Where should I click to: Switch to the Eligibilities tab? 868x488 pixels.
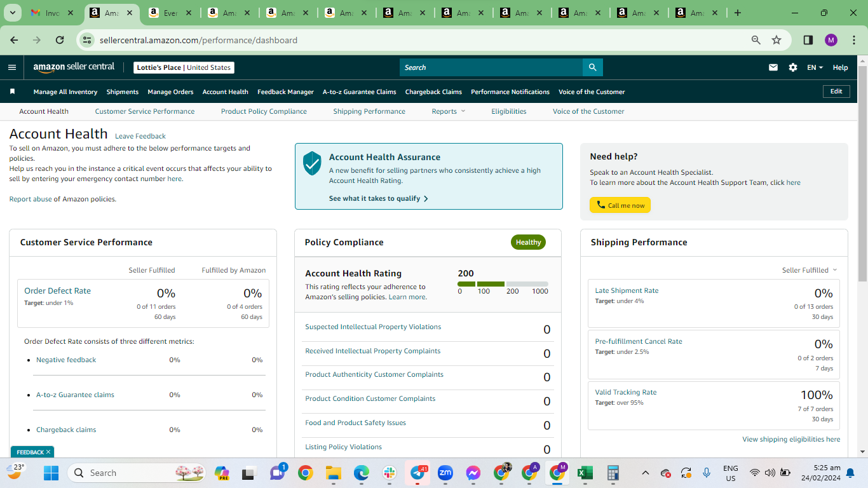[509, 111]
